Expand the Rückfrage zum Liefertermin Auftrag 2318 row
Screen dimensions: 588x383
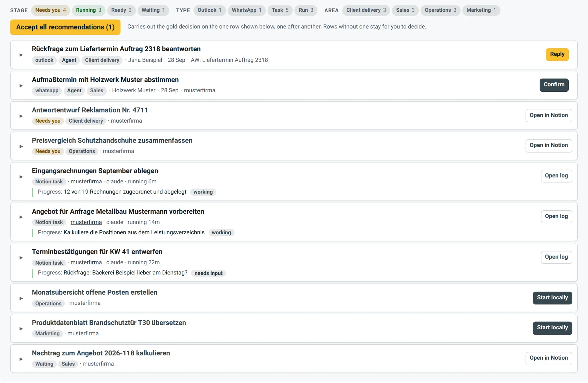click(21, 55)
